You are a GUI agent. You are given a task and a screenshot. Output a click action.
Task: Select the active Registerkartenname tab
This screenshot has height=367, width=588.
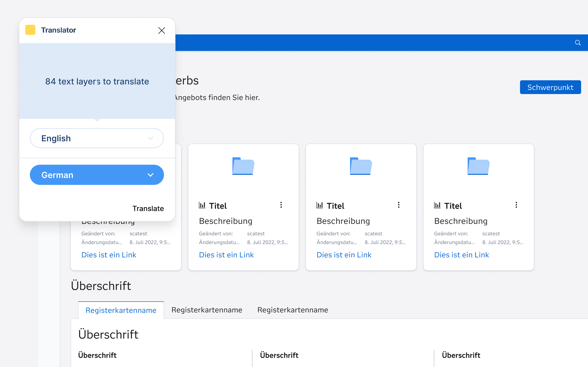[121, 310]
